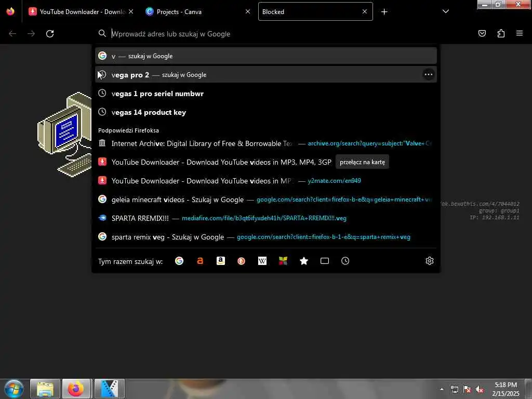Choose 'vegas 14 product key' suggestion
The height and width of the screenshot is (399, 532).
(266, 112)
